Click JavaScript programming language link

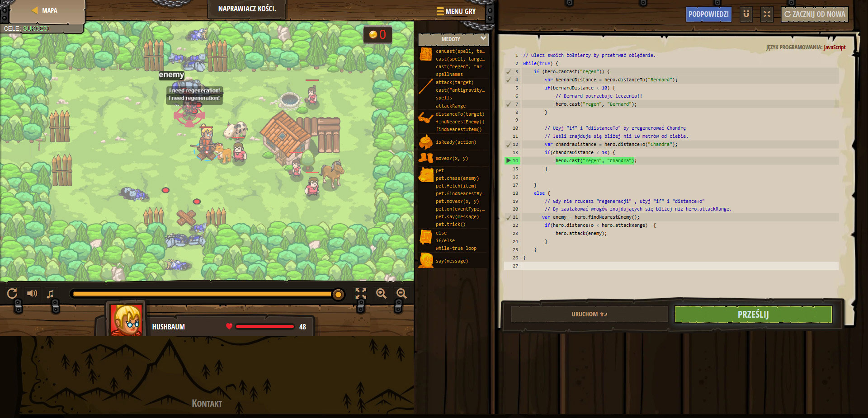point(835,47)
